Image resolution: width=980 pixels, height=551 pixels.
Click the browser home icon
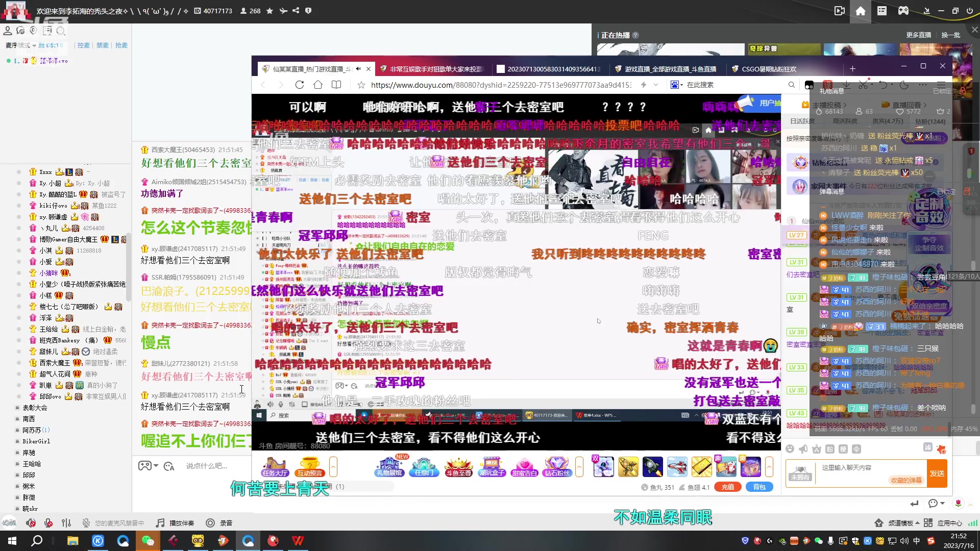(318, 85)
